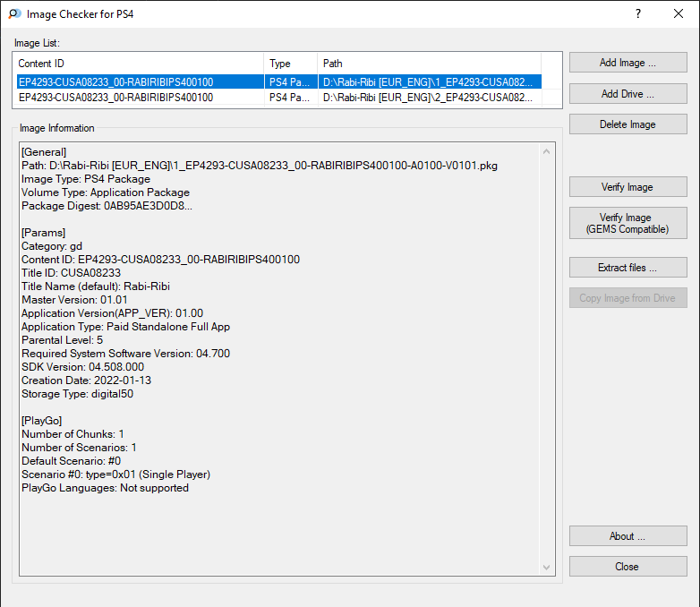The width and height of the screenshot is (700, 607).
Task: Click the Extract files ... button
Action: click(627, 267)
